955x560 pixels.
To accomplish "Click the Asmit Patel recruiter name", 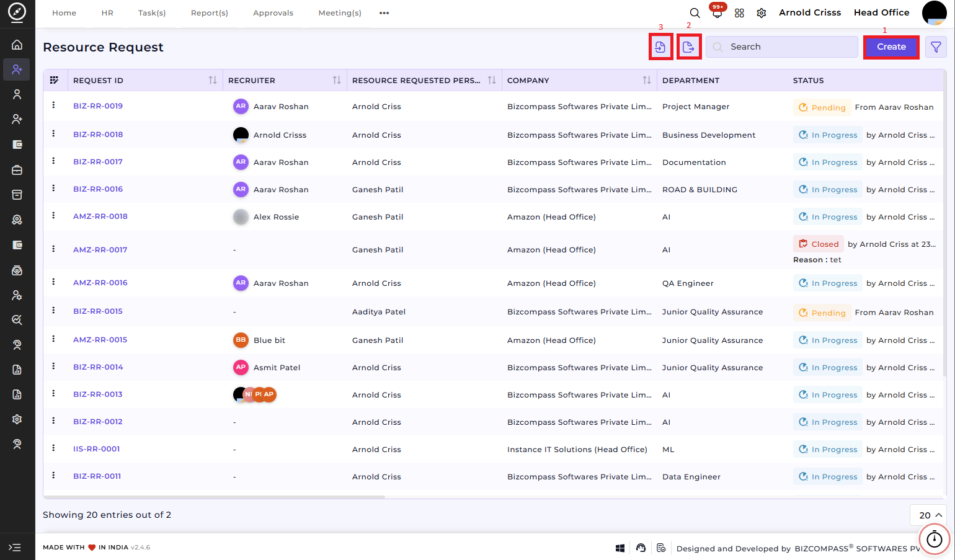I will pos(277,368).
